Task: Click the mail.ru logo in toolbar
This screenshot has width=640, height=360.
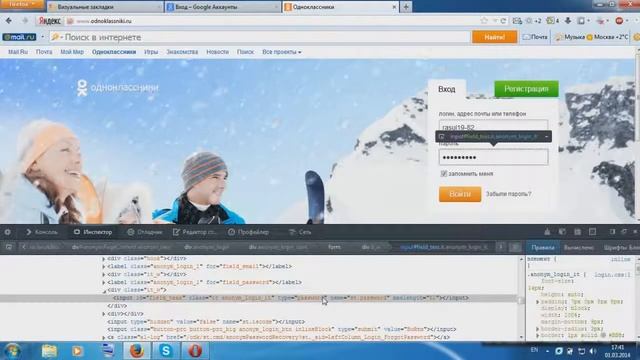Action: click(x=19, y=37)
